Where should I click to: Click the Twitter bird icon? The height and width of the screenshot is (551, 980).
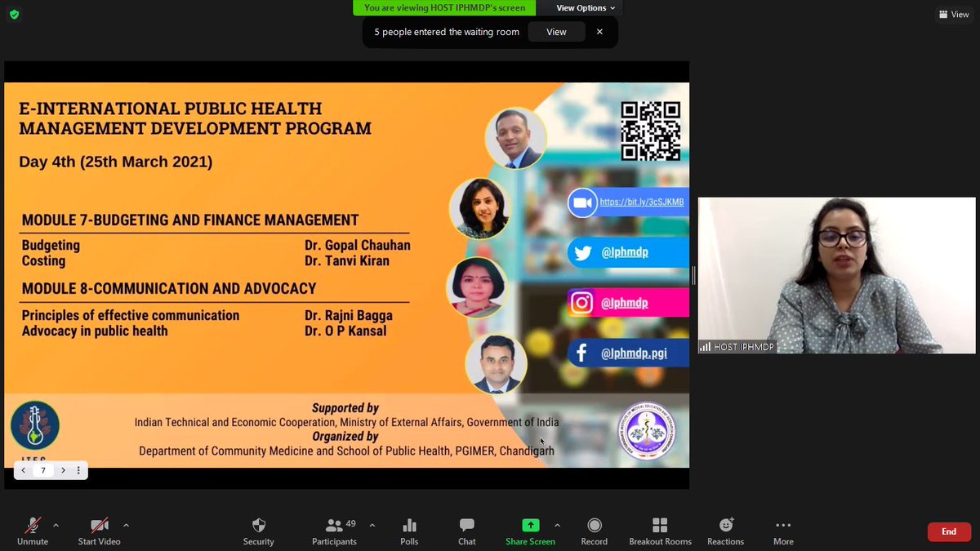coord(582,253)
